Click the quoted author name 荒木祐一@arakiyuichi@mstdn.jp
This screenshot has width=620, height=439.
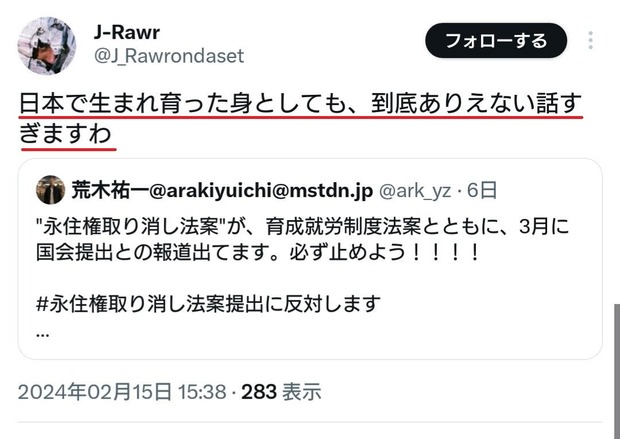tap(222, 191)
